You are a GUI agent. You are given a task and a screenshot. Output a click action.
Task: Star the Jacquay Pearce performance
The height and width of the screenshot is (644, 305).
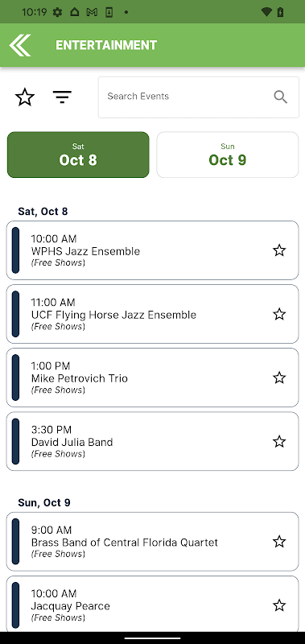279,605
